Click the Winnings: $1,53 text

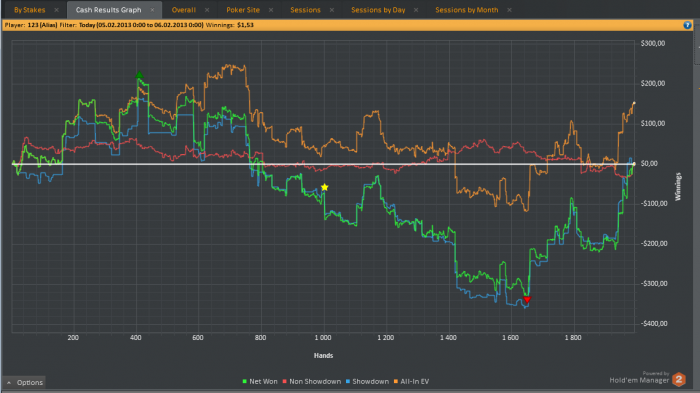[229, 25]
